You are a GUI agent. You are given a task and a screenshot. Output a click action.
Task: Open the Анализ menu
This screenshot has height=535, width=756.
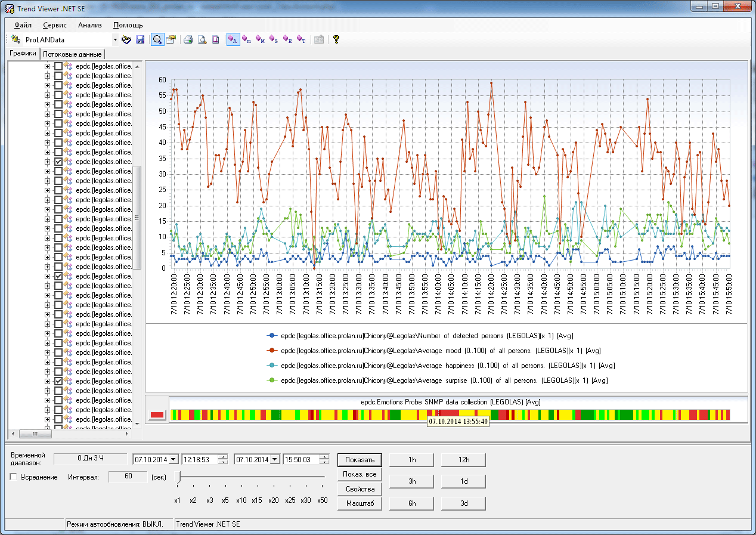[x=89, y=25]
